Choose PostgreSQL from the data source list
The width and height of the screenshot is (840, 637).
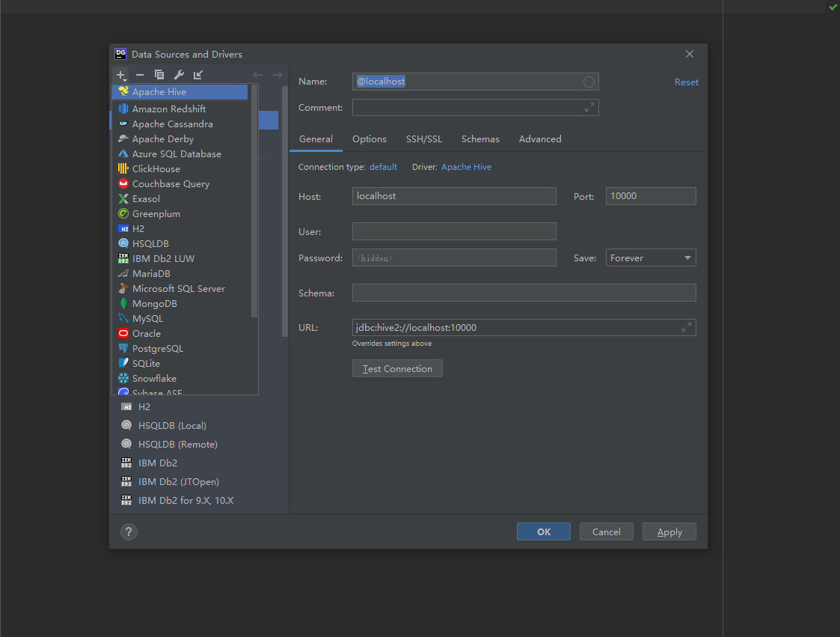157,349
